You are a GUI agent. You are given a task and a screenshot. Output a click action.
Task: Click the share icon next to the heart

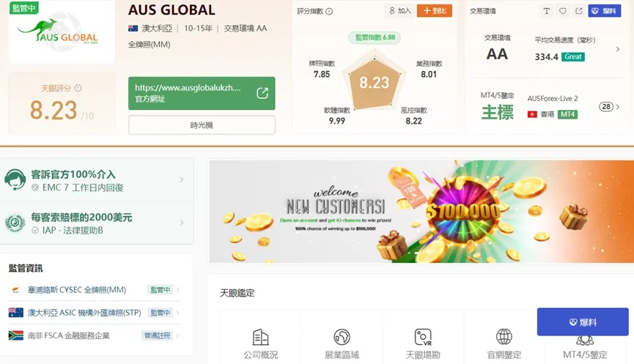578,11
